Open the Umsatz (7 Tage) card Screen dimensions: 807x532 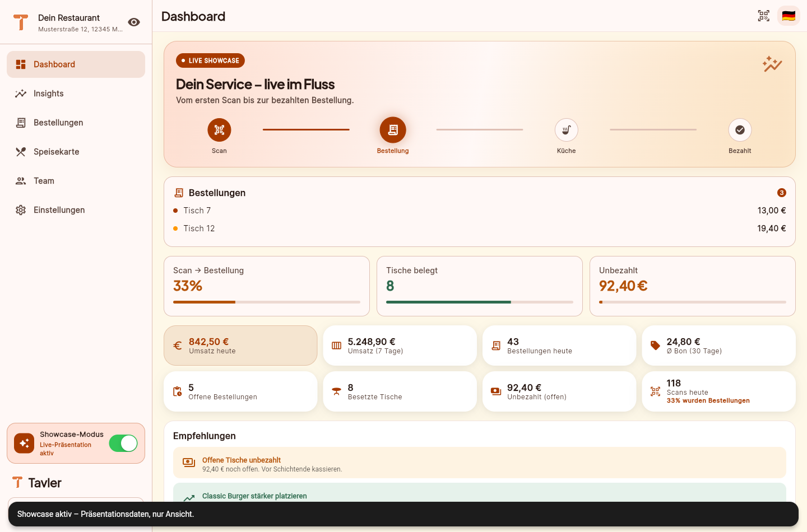400,346
